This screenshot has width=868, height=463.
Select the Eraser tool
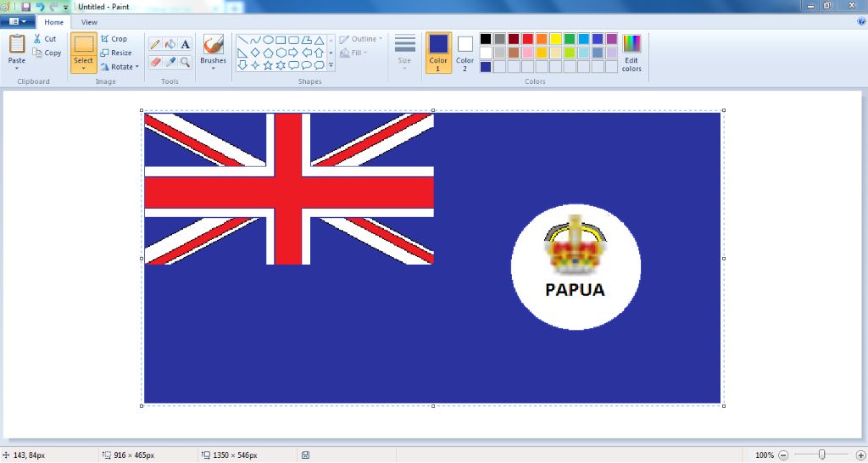155,62
